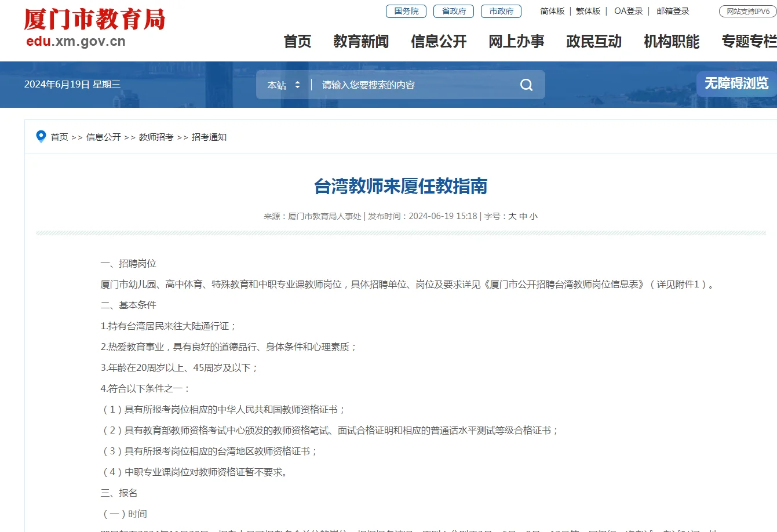Click the 无障碍浏览 accessibility button
777x532 pixels.
(736, 83)
